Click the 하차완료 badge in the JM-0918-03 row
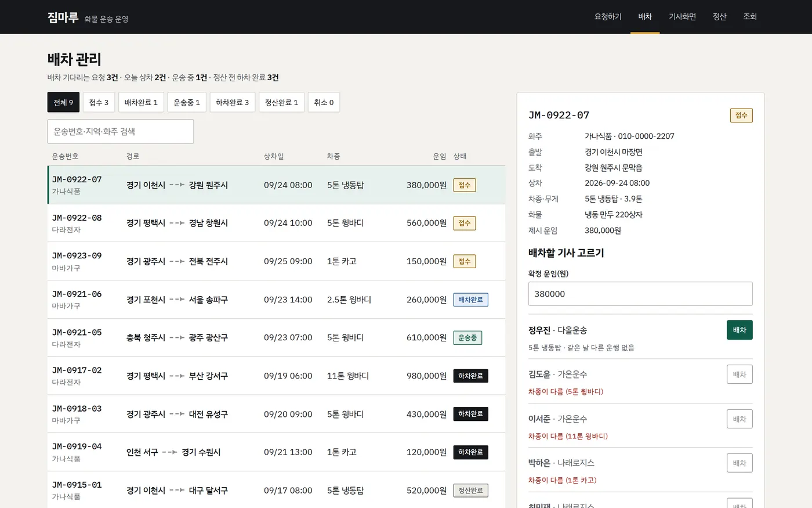Viewport: 812px width, 508px height. pyautogui.click(x=471, y=414)
